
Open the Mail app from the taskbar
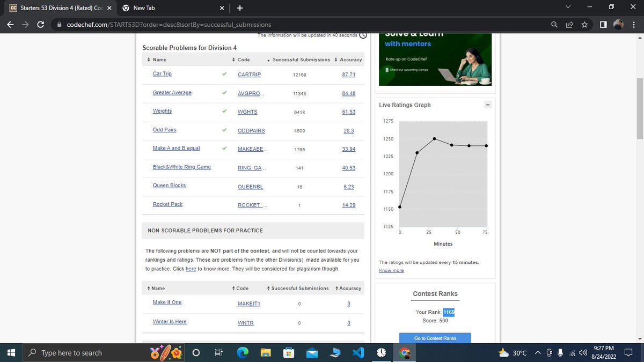[312, 352]
